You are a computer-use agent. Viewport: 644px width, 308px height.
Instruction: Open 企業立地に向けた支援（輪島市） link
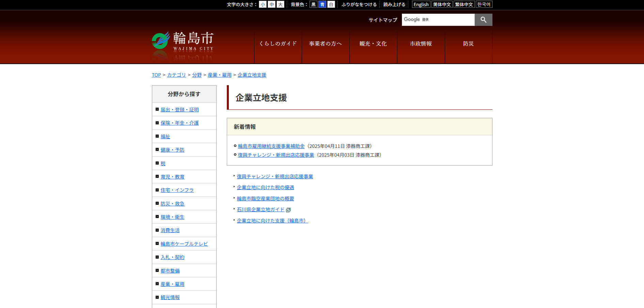272,221
